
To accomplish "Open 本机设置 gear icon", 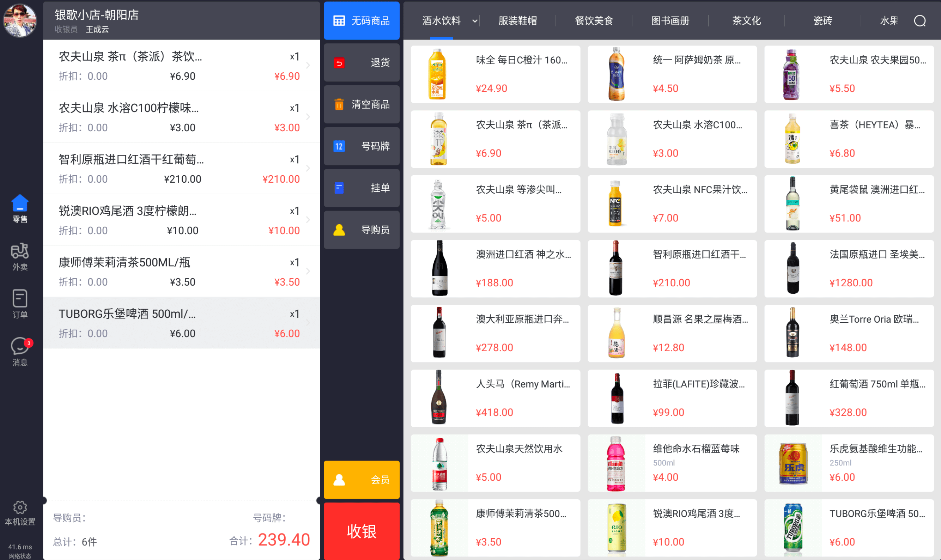I will 20,507.
